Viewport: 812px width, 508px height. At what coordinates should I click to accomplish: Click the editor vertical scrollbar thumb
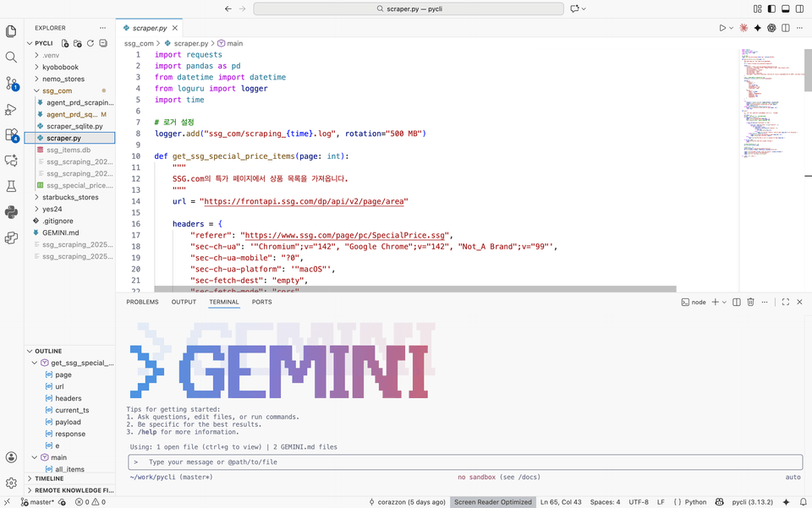pos(808,70)
